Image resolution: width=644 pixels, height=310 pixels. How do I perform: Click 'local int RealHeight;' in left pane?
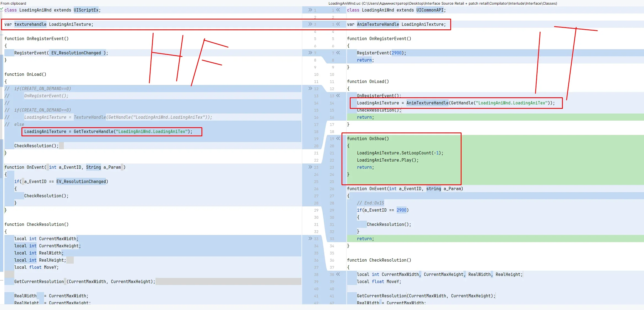click(x=40, y=260)
